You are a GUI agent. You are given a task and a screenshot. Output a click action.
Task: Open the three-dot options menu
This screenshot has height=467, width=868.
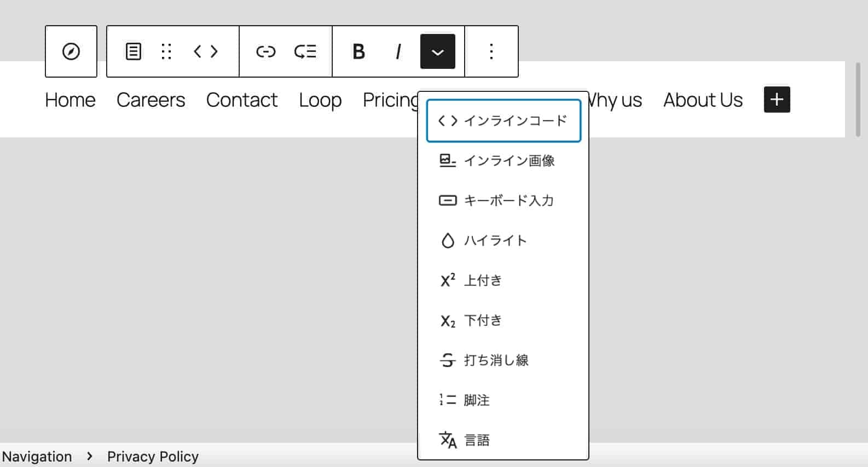tap(491, 51)
